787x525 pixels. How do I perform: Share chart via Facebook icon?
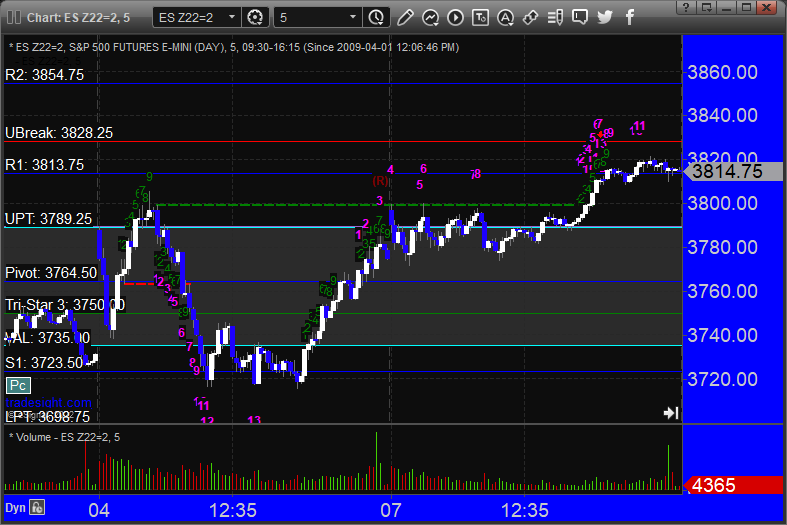[630, 18]
